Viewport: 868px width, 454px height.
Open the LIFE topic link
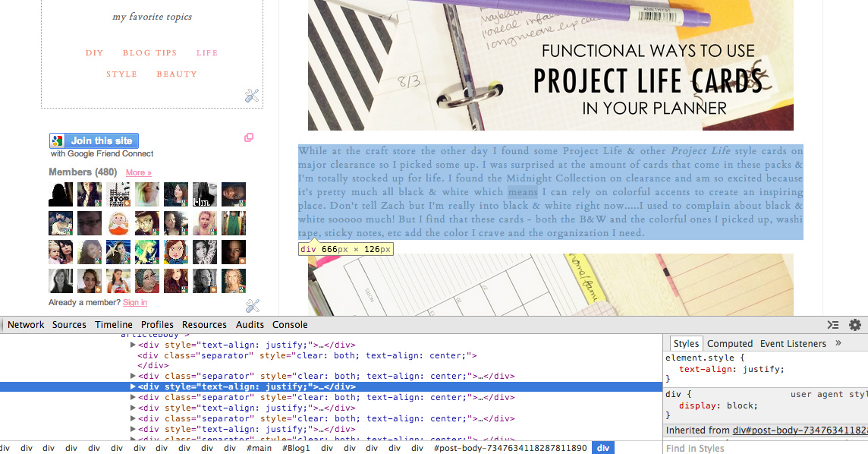[x=207, y=53]
